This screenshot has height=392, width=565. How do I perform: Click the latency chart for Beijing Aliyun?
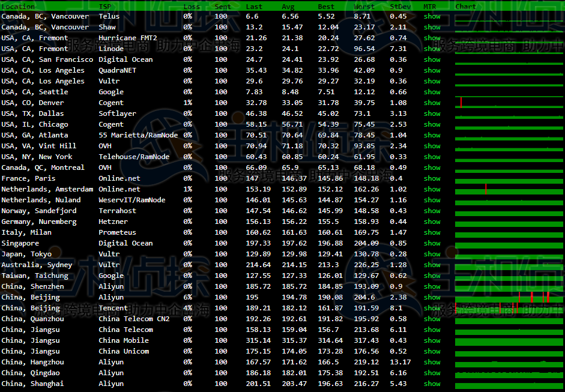(x=509, y=297)
